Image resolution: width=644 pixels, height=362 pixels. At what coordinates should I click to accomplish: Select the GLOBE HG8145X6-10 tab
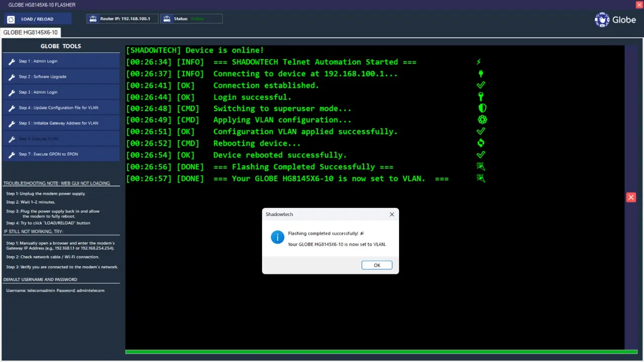click(31, 33)
